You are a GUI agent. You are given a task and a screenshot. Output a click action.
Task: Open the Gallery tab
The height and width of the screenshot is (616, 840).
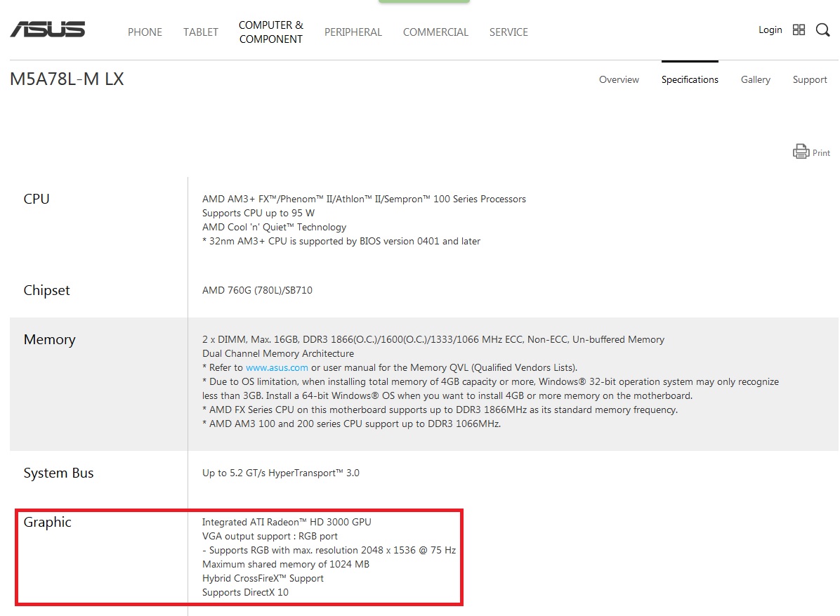tap(755, 80)
